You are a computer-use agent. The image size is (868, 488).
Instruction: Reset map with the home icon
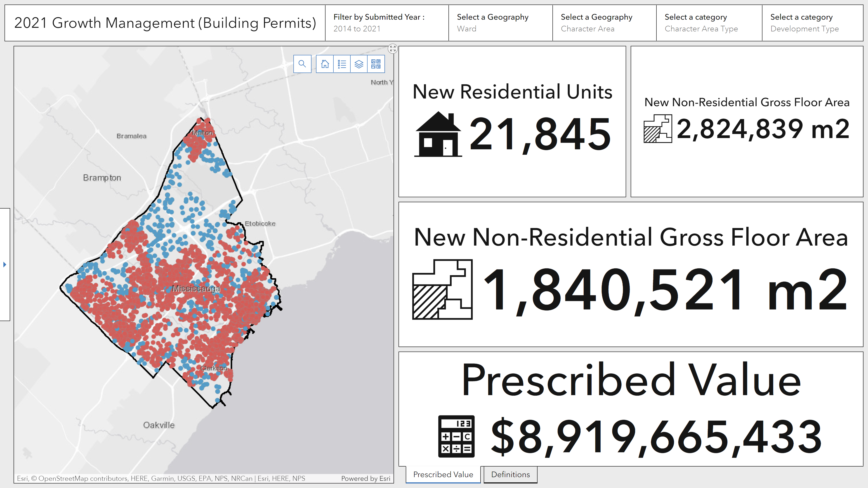(325, 64)
